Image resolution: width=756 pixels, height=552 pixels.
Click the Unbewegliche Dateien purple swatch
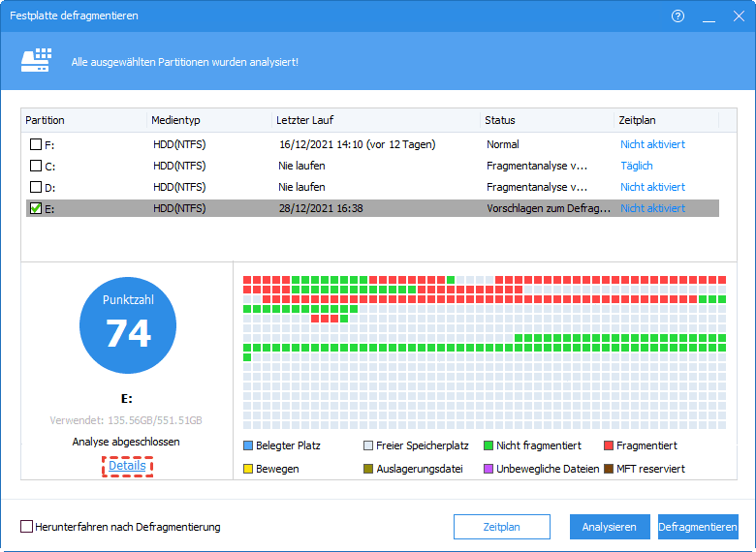(488, 469)
